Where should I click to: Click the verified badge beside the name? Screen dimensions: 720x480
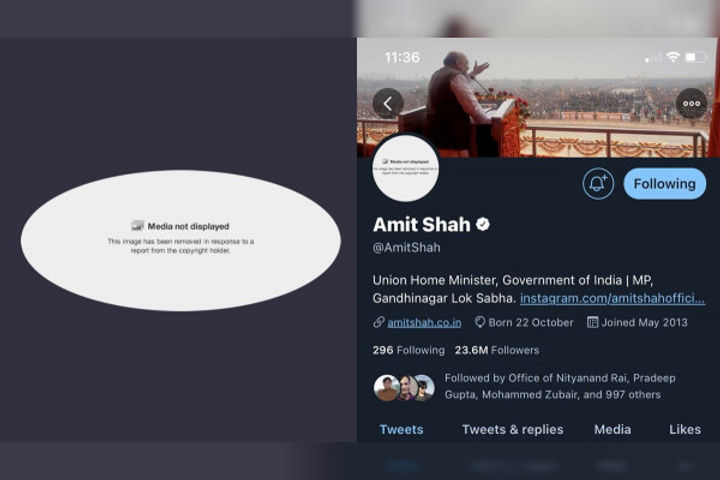[x=482, y=224]
